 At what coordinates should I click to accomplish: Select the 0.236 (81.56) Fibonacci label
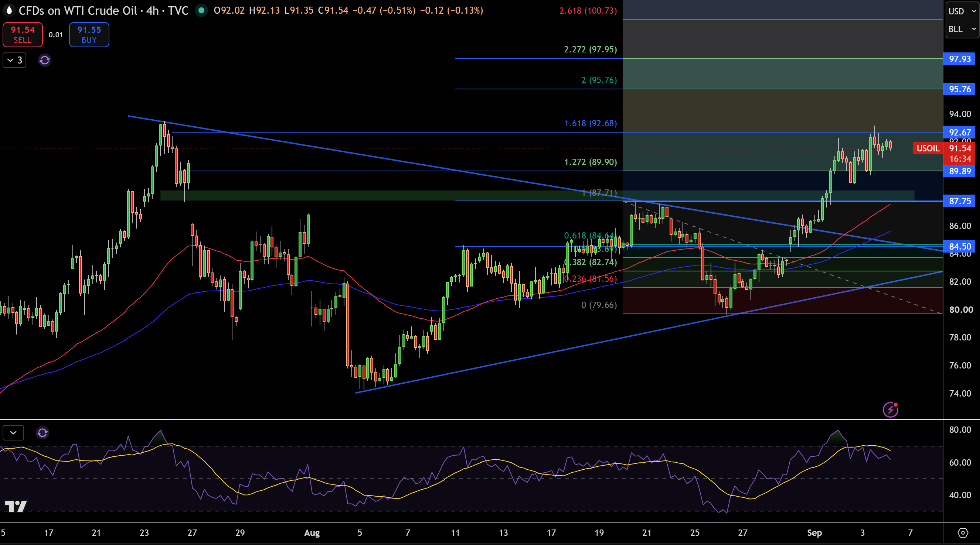(591, 278)
